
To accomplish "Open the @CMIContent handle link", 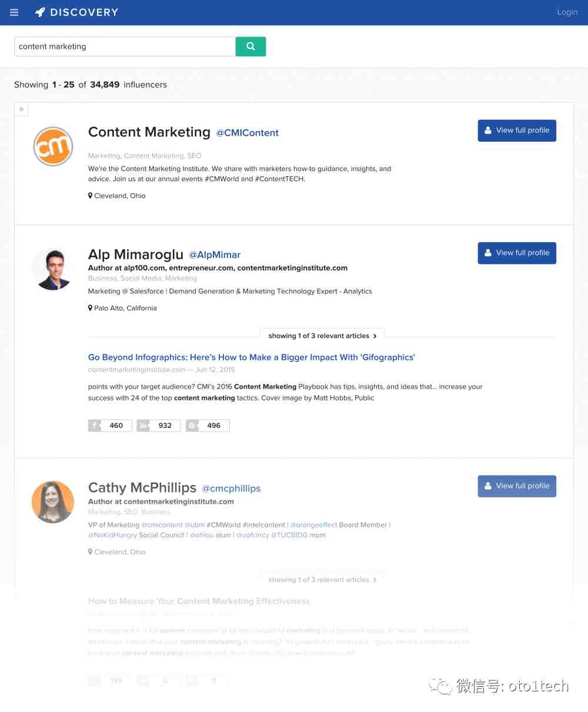I will click(x=248, y=133).
